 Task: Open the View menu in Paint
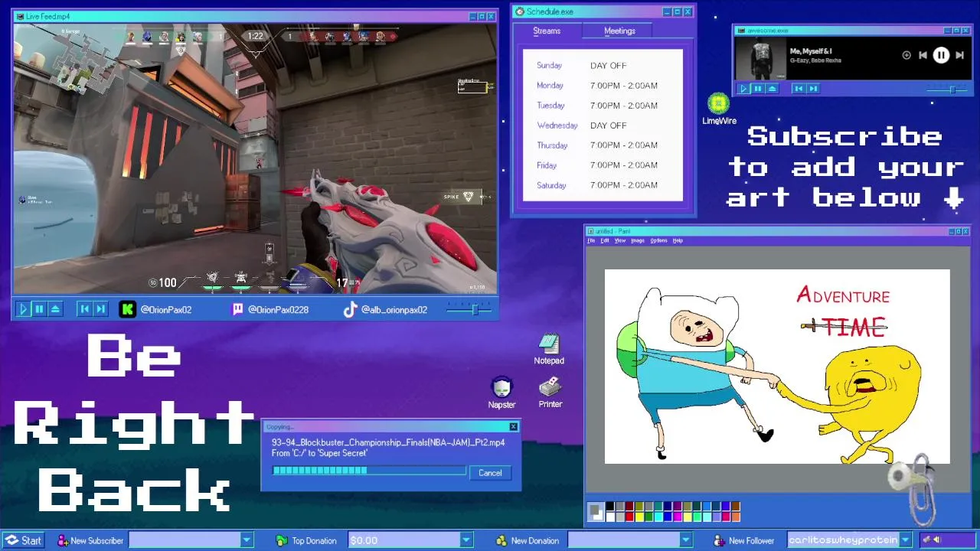(620, 240)
